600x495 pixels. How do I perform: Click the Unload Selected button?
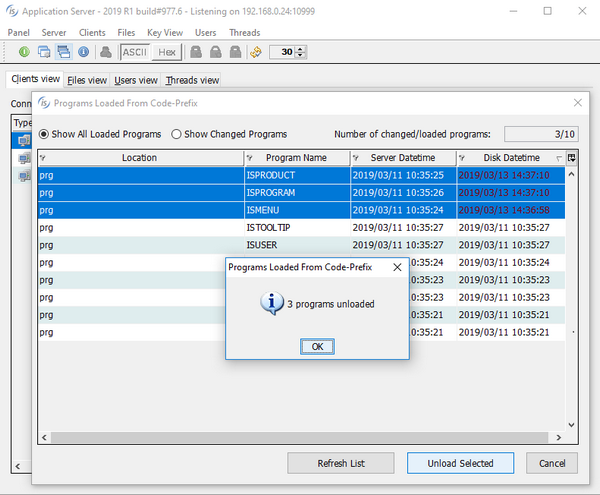(460, 463)
